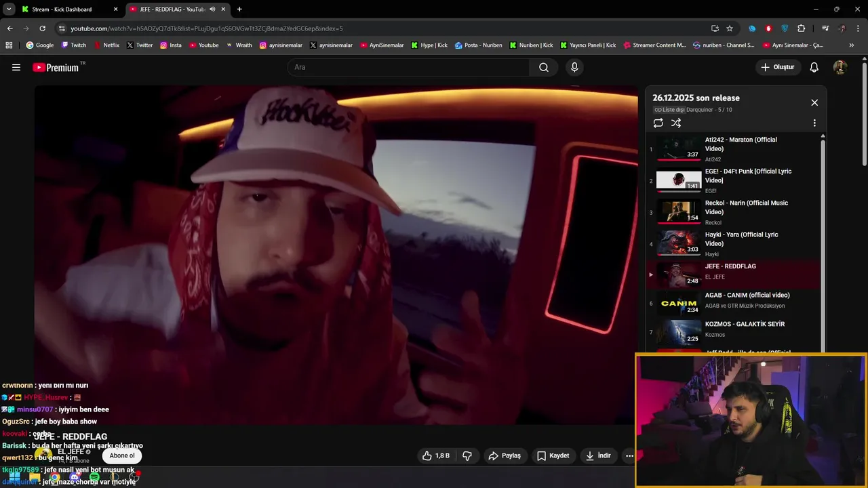
Task: Save the video with Kaydet
Action: 553,455
